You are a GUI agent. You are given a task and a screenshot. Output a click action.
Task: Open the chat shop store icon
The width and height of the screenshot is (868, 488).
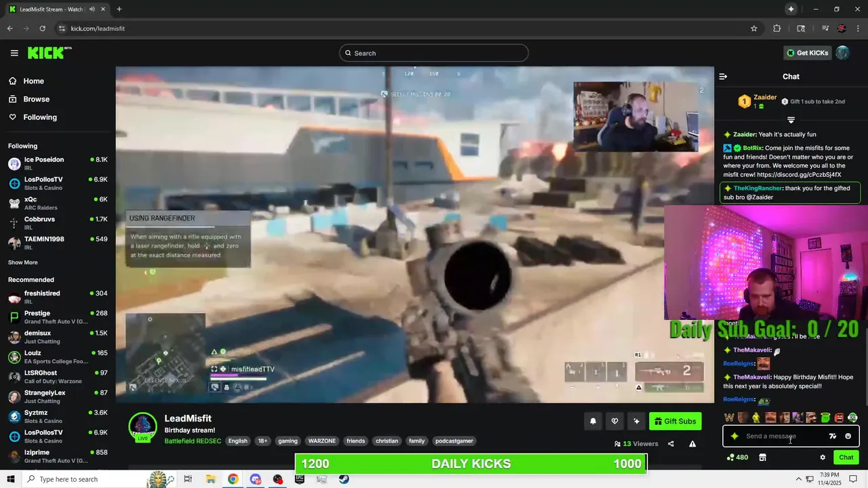click(762, 457)
